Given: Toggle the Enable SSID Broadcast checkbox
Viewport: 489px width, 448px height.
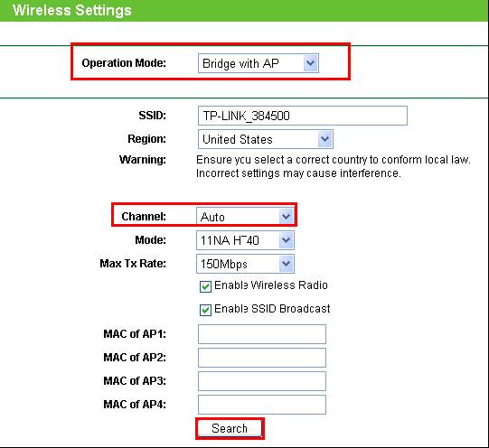Looking at the screenshot, I should click(x=205, y=310).
